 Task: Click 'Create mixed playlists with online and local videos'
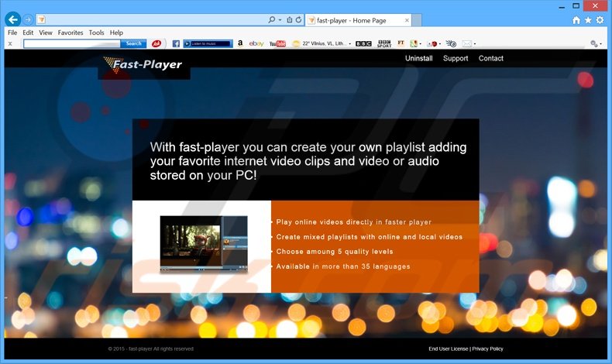[x=370, y=237]
